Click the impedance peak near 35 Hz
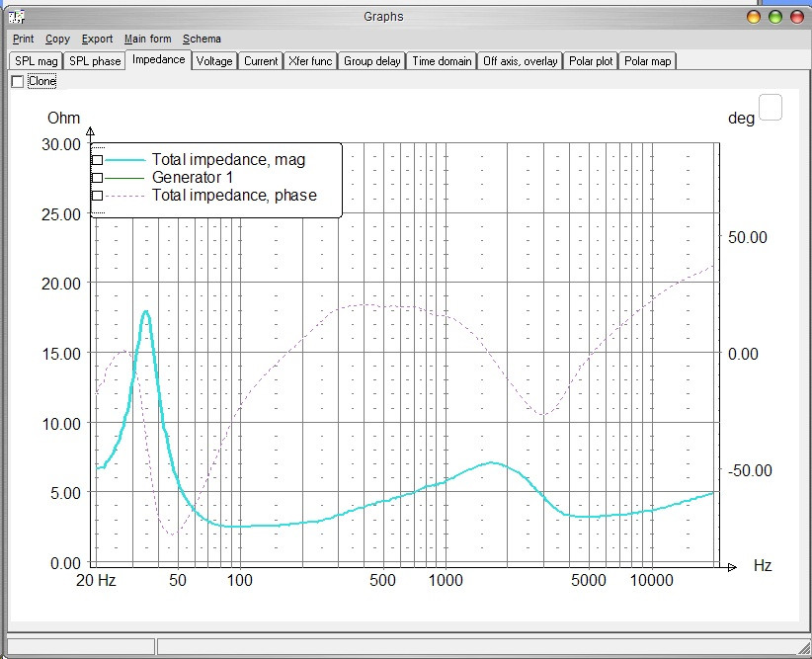Screen dimensions: 812x659 coord(146,312)
